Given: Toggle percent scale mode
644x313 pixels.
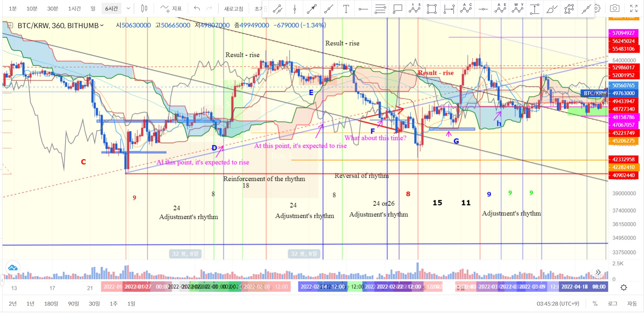Looking at the screenshot, I should [x=595, y=304].
